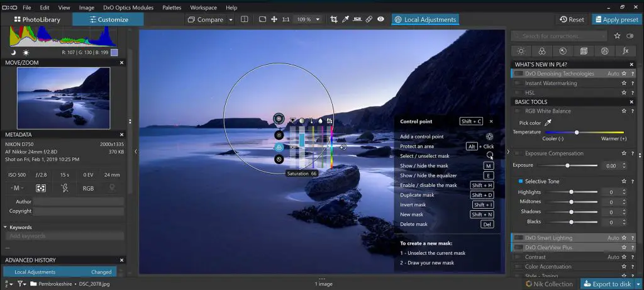Enable the HSL correction switch
This screenshot has height=290, width=644.
click(519, 93)
